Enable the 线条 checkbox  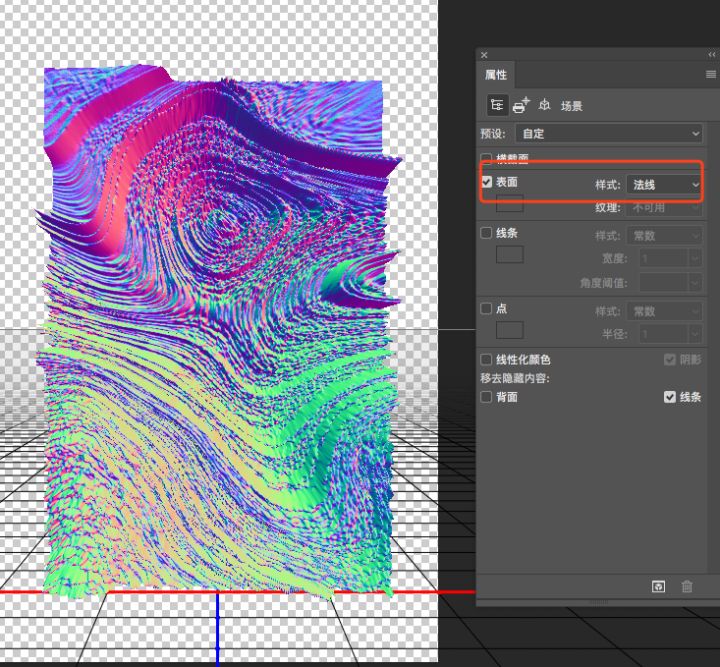pos(487,233)
